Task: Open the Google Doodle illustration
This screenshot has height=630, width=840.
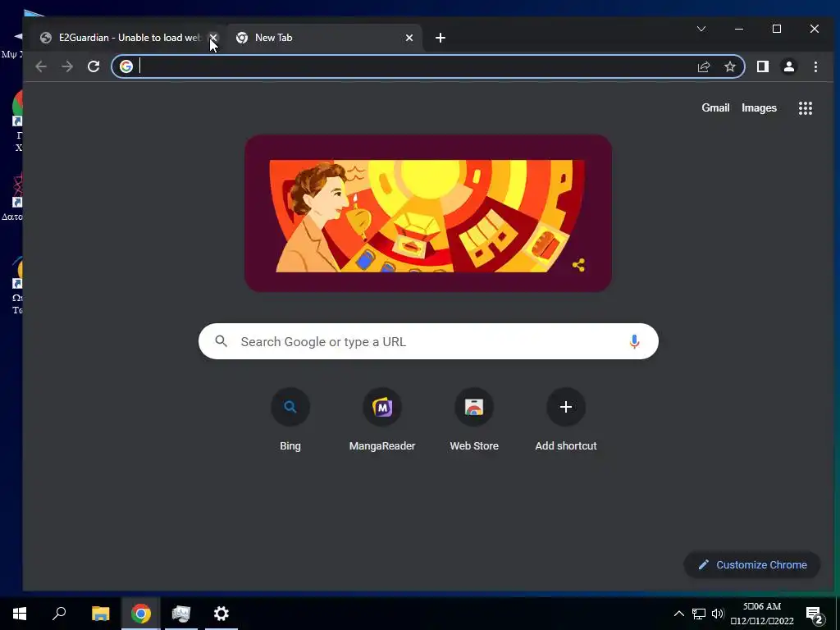Action: click(428, 213)
